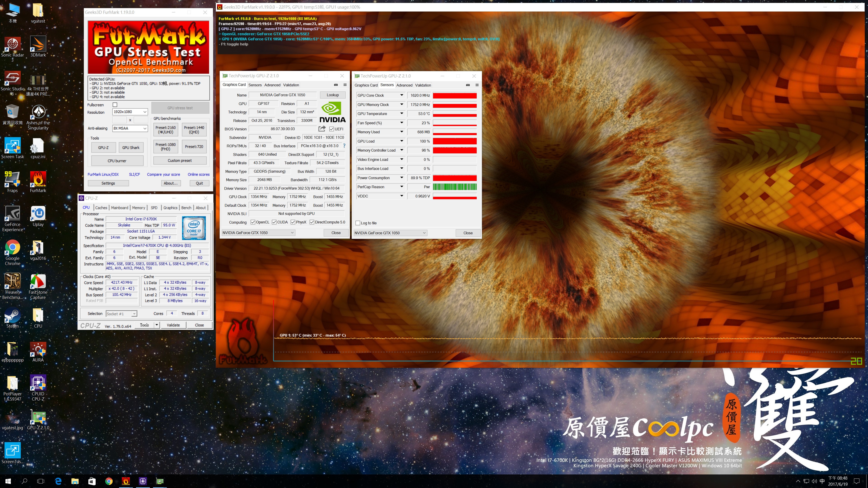
Task: Open the FurMark desktop shortcut
Action: 38,182
